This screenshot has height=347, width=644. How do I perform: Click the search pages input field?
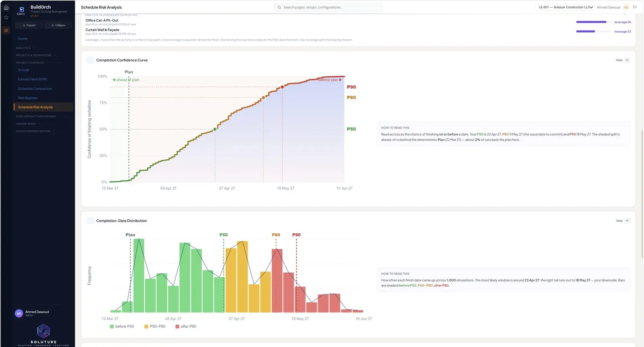328,7
